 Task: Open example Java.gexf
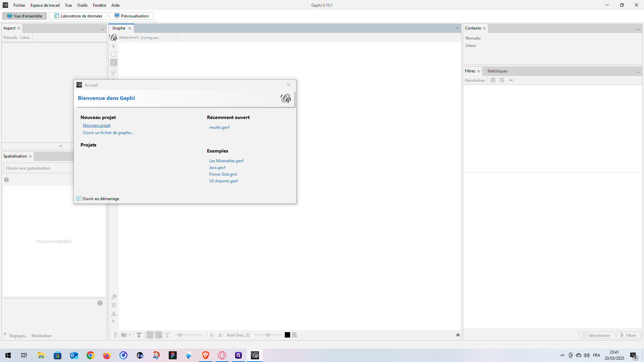click(217, 168)
